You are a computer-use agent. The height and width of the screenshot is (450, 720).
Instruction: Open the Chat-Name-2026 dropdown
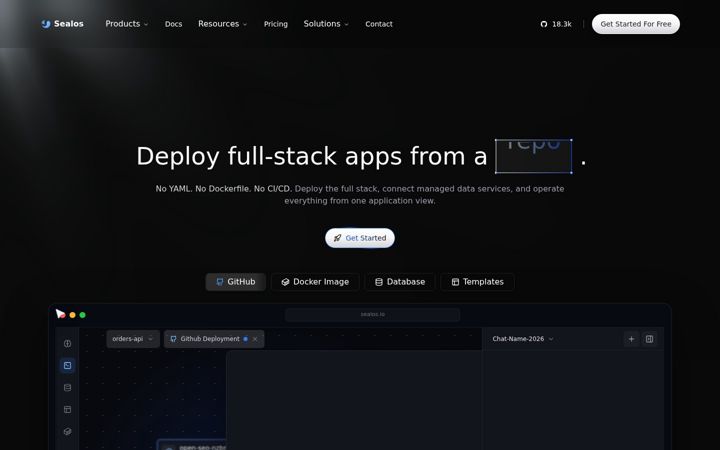(x=523, y=339)
